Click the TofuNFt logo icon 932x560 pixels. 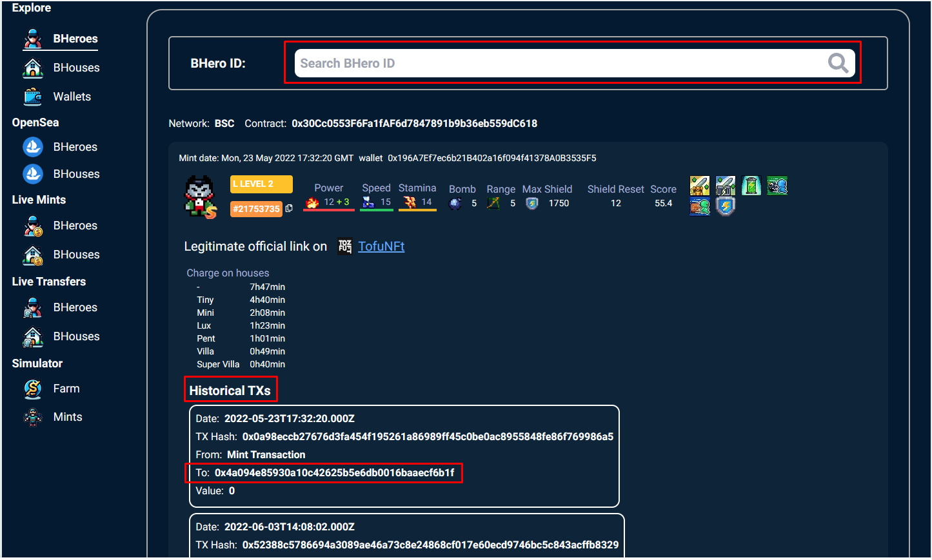[345, 247]
